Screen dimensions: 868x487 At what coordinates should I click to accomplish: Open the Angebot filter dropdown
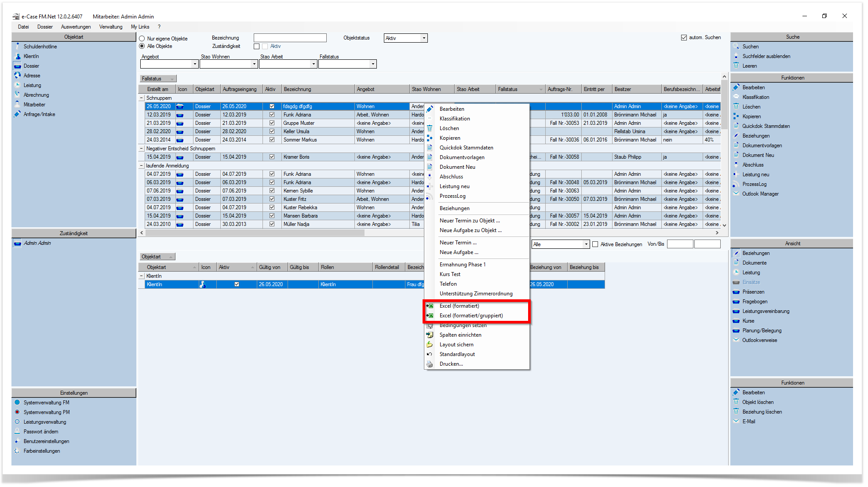pos(195,64)
